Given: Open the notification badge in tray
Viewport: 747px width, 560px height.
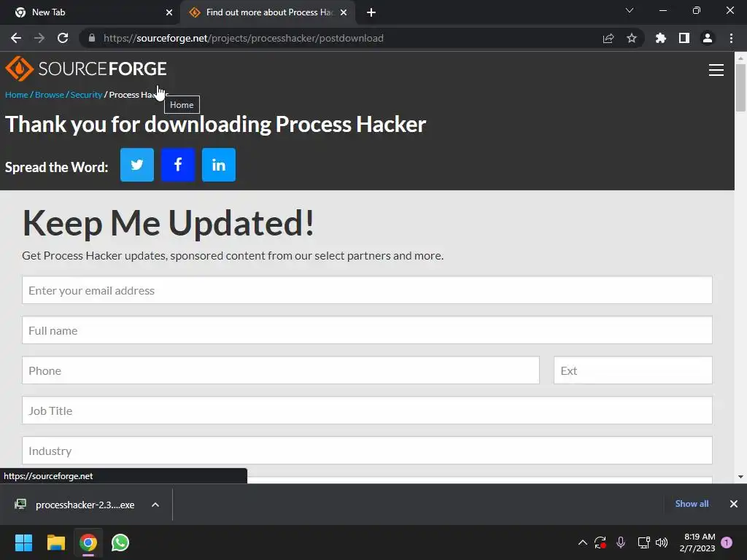Looking at the screenshot, I should click(727, 542).
